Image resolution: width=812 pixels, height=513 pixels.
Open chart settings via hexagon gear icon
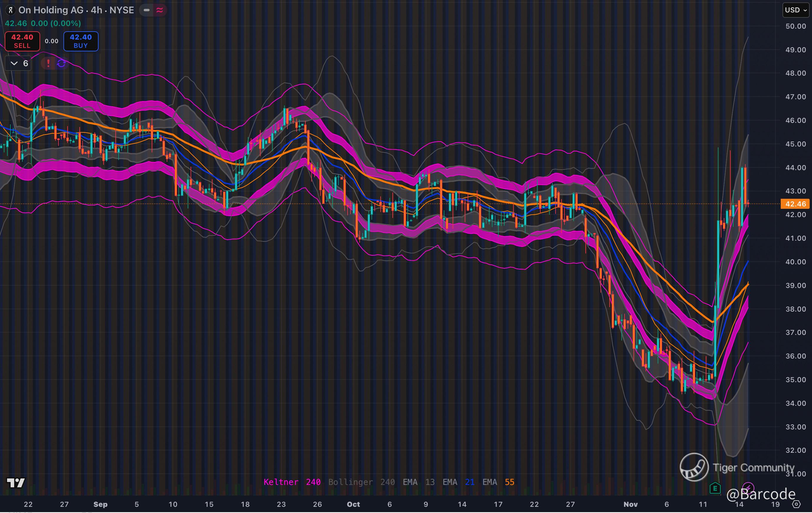click(x=796, y=504)
